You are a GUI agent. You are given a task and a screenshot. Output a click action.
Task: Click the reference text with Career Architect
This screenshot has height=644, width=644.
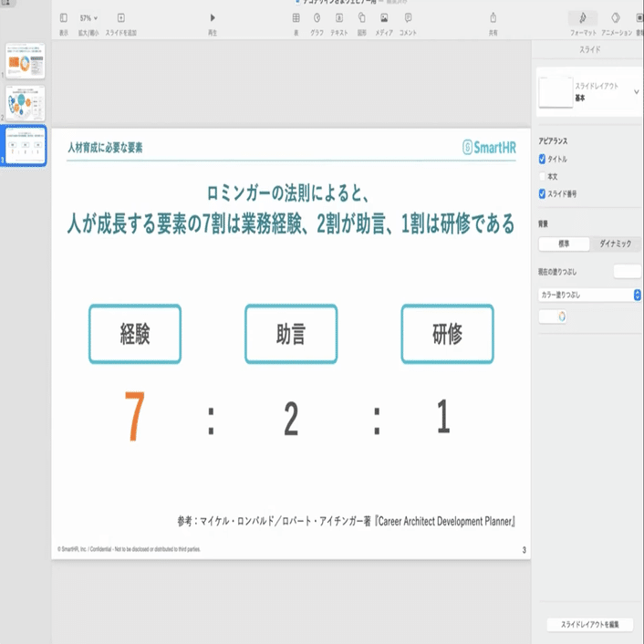[x=347, y=521]
